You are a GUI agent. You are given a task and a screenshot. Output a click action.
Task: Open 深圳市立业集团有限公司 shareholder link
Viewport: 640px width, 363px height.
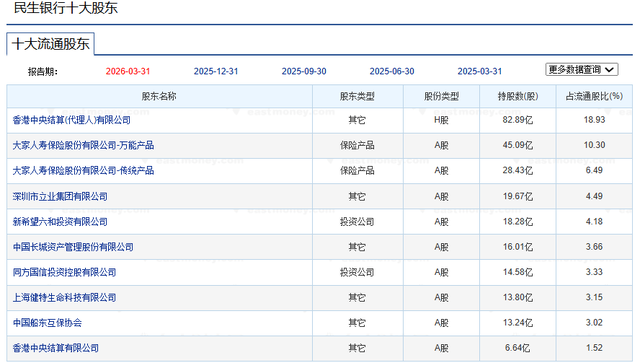pyautogui.click(x=60, y=196)
